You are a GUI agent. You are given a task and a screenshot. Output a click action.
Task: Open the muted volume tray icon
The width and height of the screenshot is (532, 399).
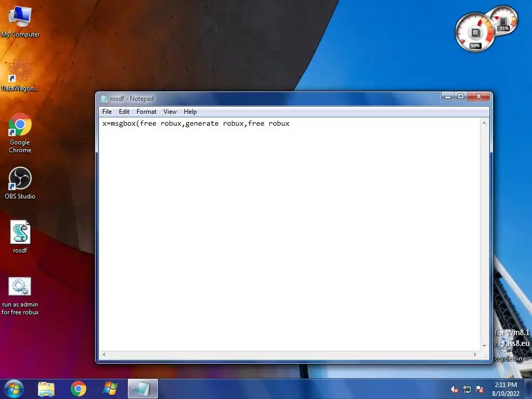tap(454, 390)
